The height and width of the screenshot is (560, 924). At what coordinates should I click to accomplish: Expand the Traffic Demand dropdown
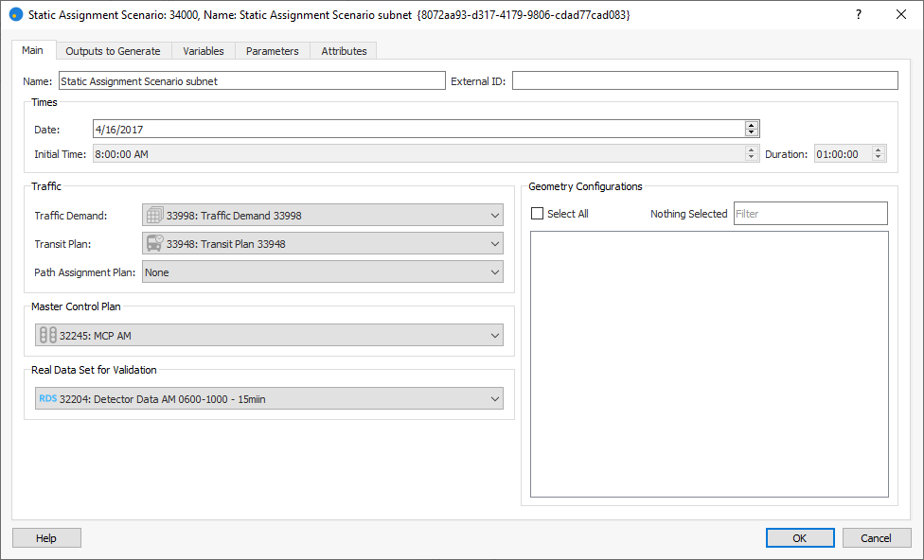click(495, 216)
